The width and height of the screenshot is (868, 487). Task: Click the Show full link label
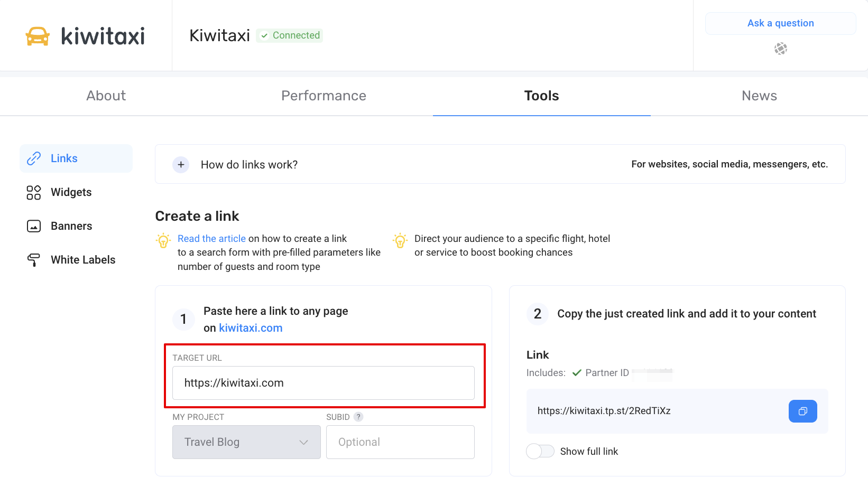coord(589,452)
